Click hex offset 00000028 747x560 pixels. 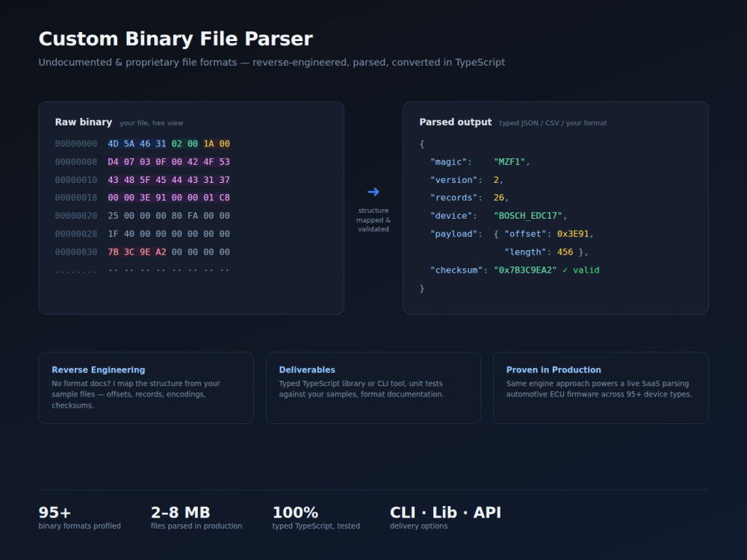[76, 234]
